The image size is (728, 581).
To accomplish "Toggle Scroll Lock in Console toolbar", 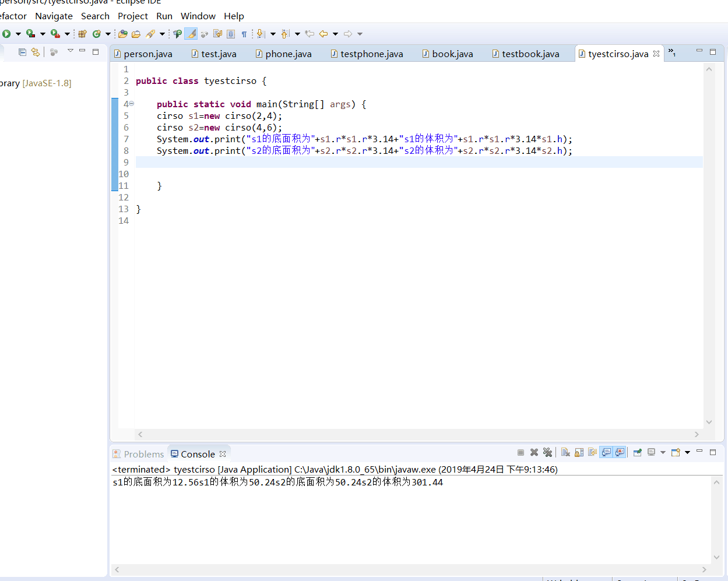I will [579, 452].
